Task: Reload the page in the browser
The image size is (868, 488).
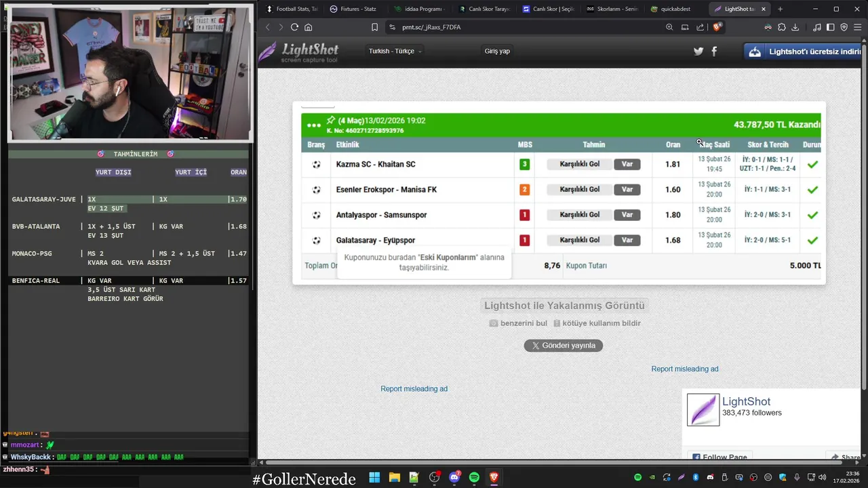Action: 294,27
